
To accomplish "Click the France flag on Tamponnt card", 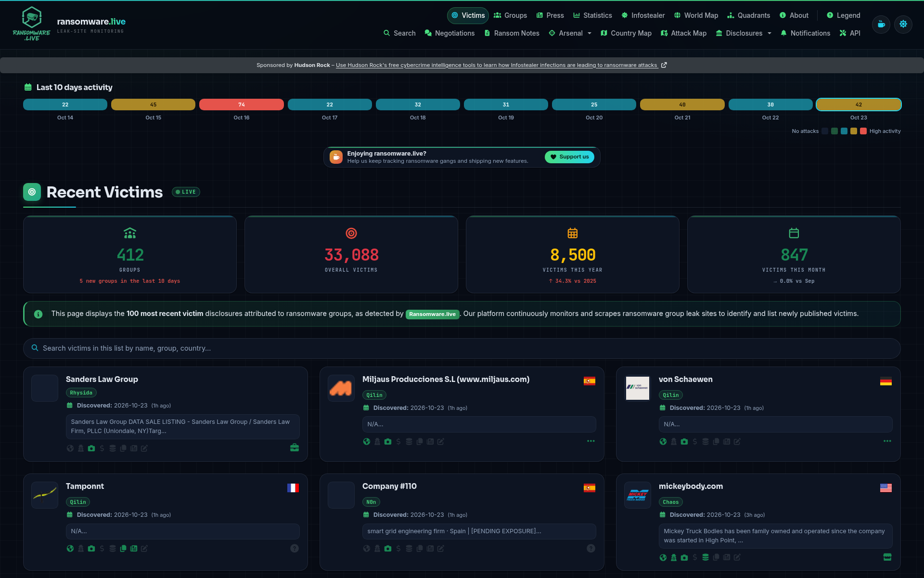I will click(293, 488).
